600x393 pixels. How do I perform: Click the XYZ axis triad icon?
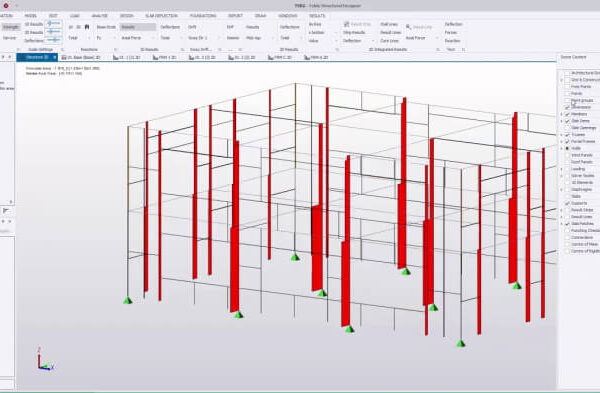(45, 359)
